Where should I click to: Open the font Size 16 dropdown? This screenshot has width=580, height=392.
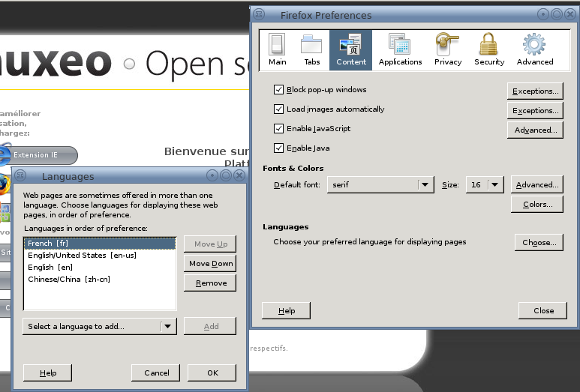point(485,184)
